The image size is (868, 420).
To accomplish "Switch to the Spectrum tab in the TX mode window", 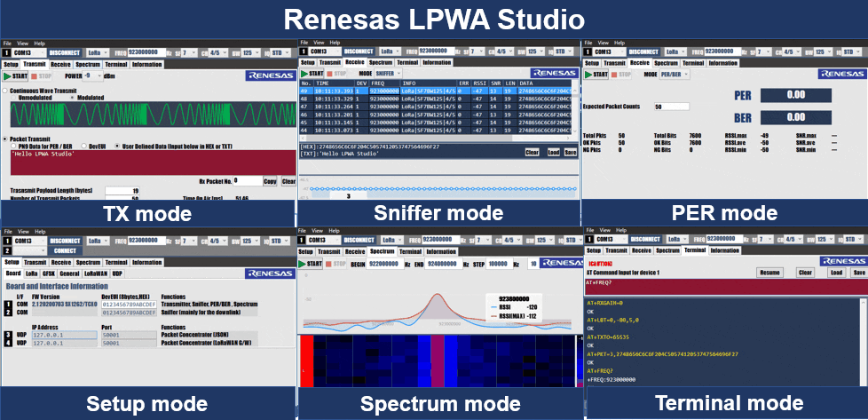I will pos(88,64).
